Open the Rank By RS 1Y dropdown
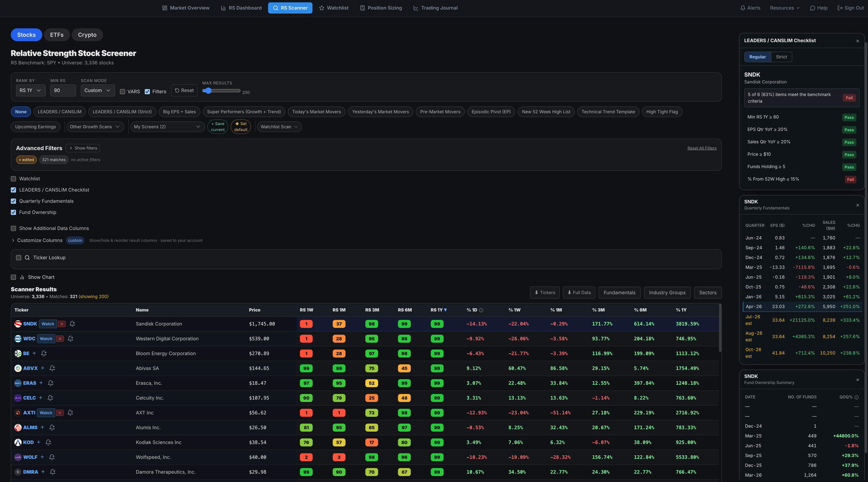868x482 pixels. (x=31, y=90)
